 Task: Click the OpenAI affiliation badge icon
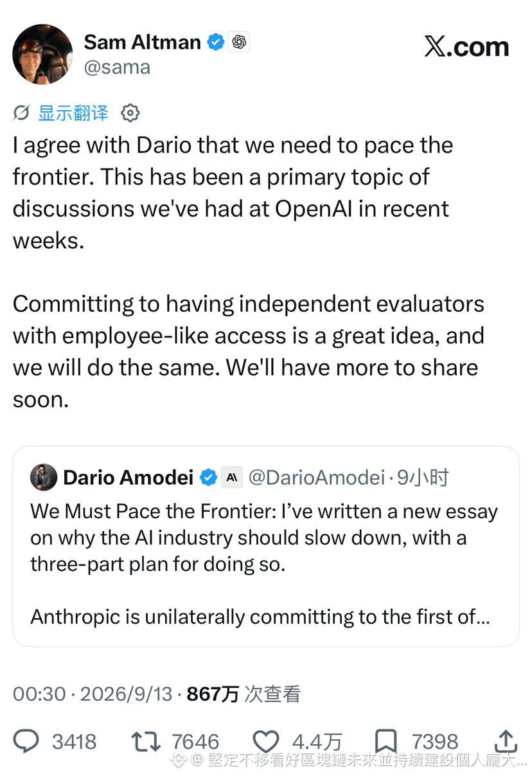[x=240, y=42]
